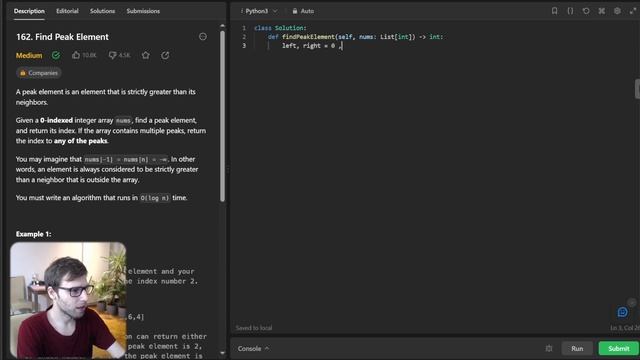Viewport: 640px width, 360px height.
Task: Click the 'def findPeakElement' code line
Action: point(355,37)
